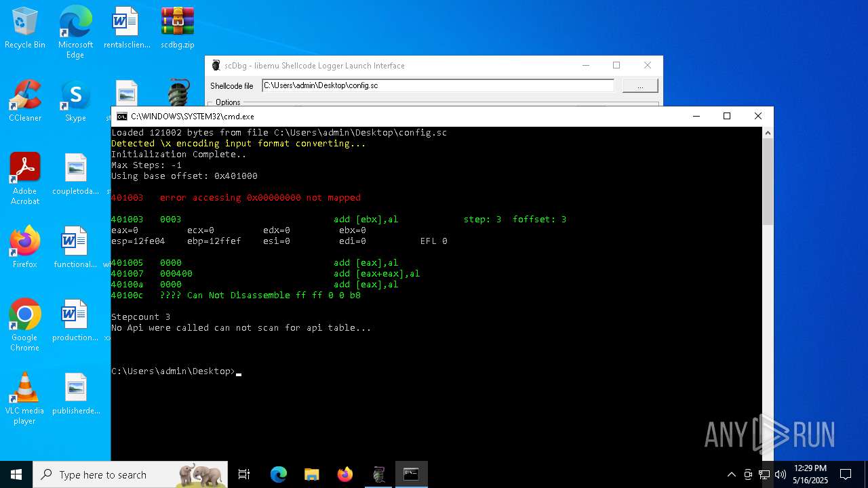
Task: Click the cmd vertical scrollbar thumb
Action: (x=768, y=182)
